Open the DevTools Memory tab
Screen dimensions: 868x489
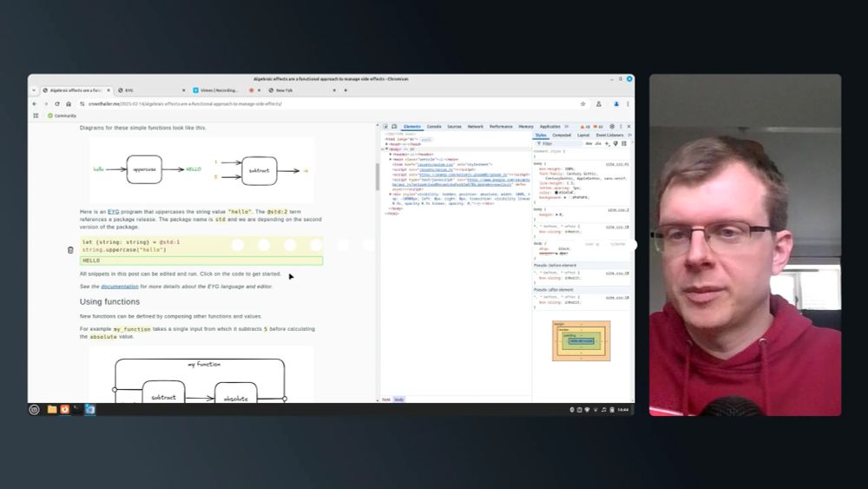pos(526,127)
